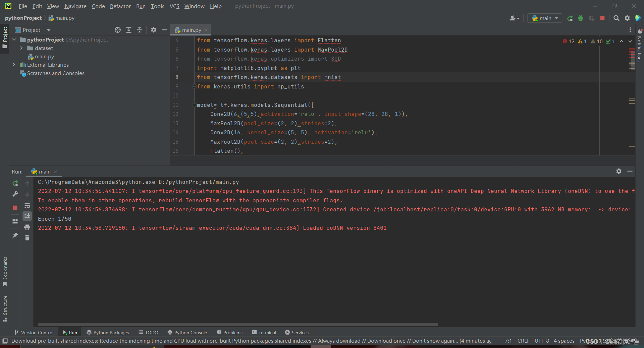This screenshot has height=348, width=644.
Task: Print the Run console output
Action: click(x=27, y=227)
